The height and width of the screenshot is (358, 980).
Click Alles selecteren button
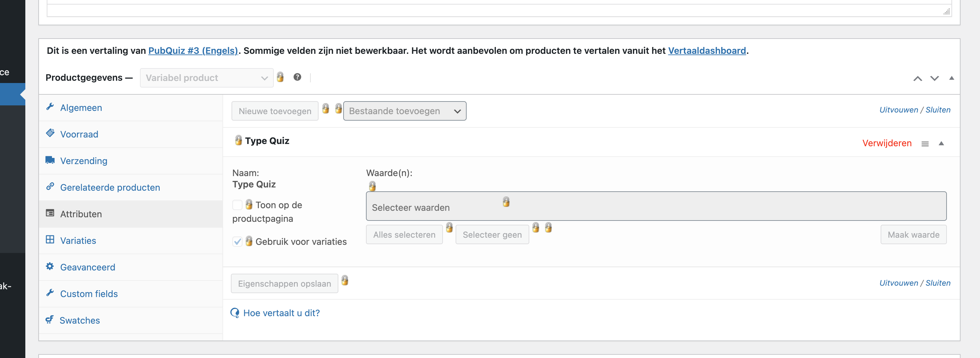click(x=404, y=234)
